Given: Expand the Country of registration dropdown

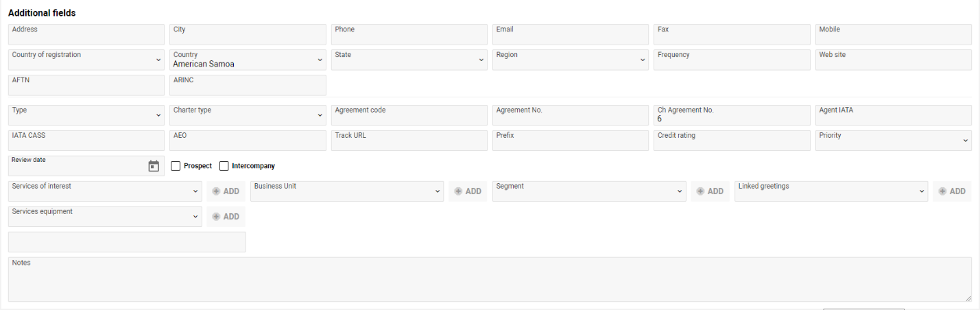Looking at the screenshot, I should 86,60.
